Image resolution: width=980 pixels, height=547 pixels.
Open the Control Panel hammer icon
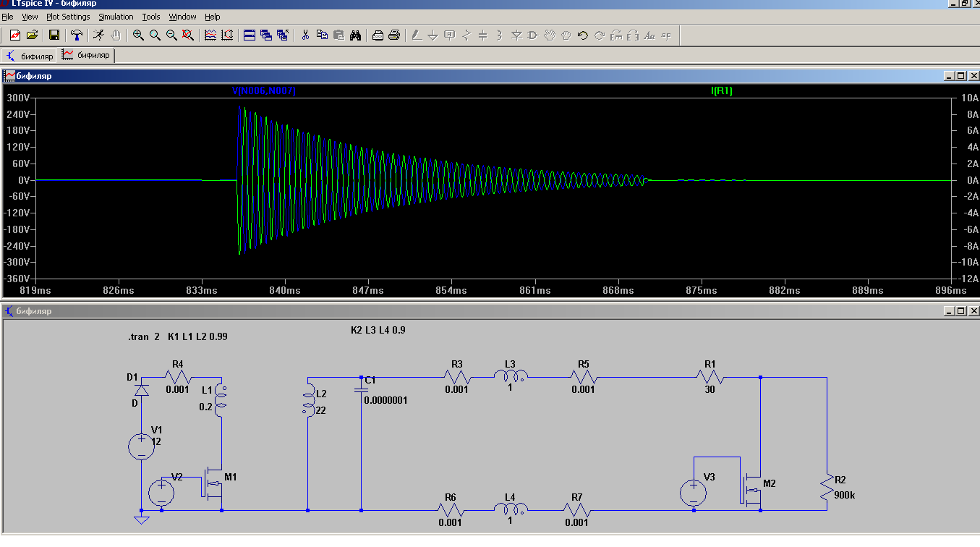77,35
